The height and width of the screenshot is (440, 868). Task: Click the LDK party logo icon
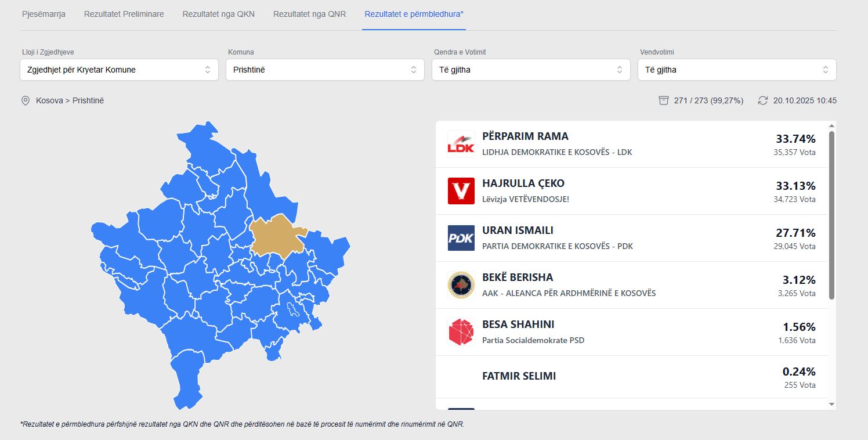[x=461, y=144]
